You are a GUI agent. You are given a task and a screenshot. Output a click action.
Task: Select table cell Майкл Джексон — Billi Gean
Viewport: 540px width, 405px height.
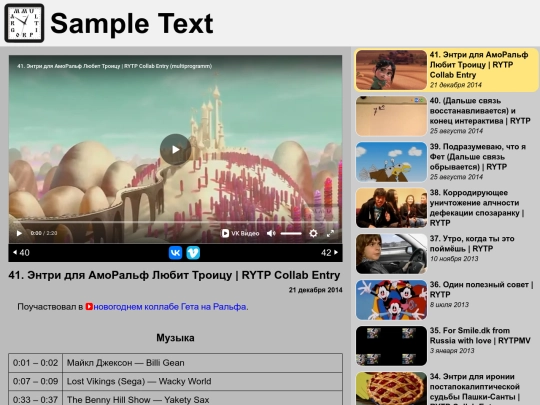point(202,363)
